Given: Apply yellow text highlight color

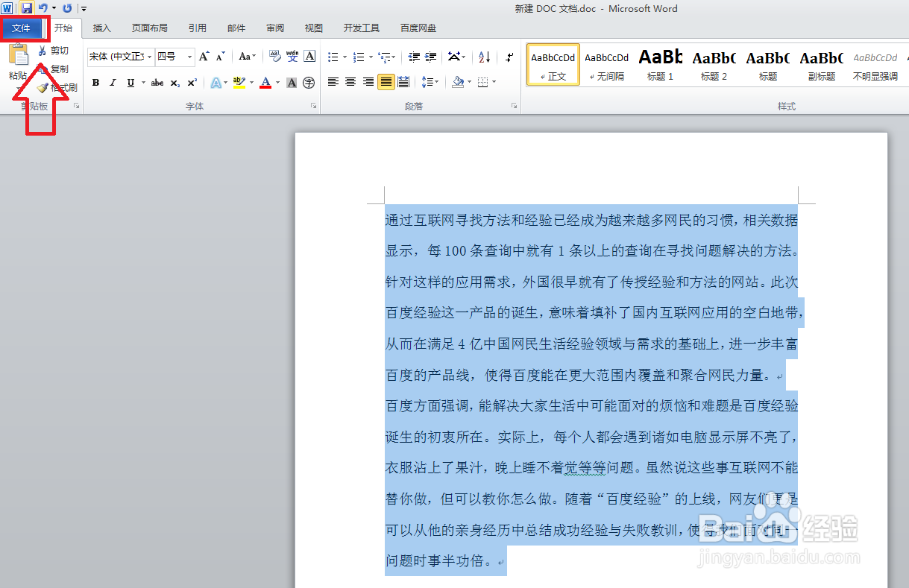Looking at the screenshot, I should click(x=239, y=83).
